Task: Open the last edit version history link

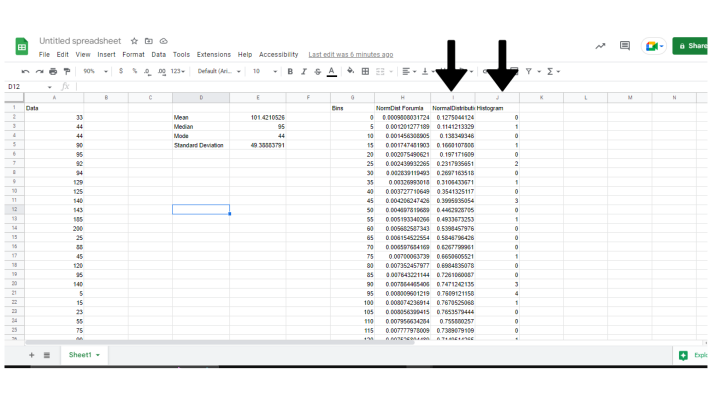Action: click(x=351, y=54)
